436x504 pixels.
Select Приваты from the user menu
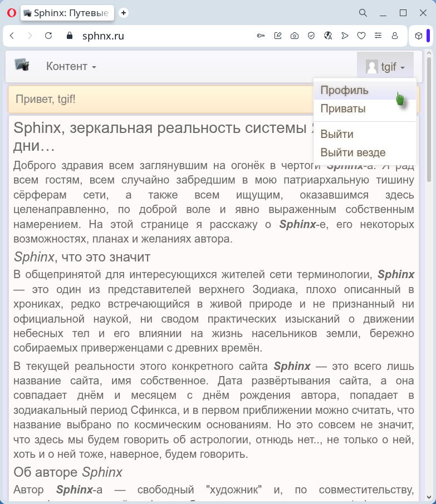343,108
